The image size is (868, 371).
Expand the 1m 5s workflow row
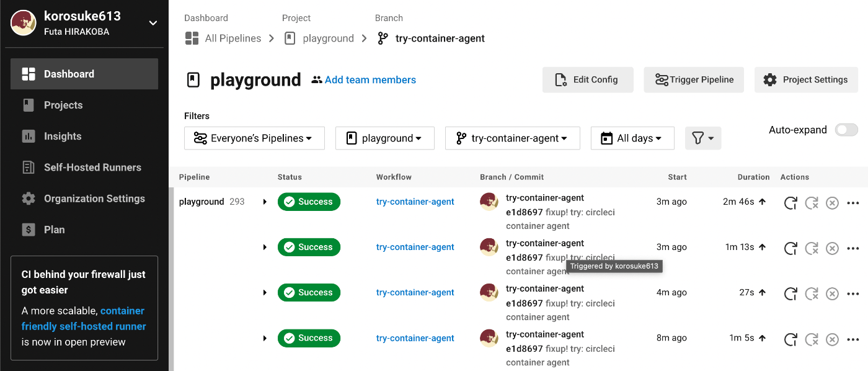(x=265, y=338)
